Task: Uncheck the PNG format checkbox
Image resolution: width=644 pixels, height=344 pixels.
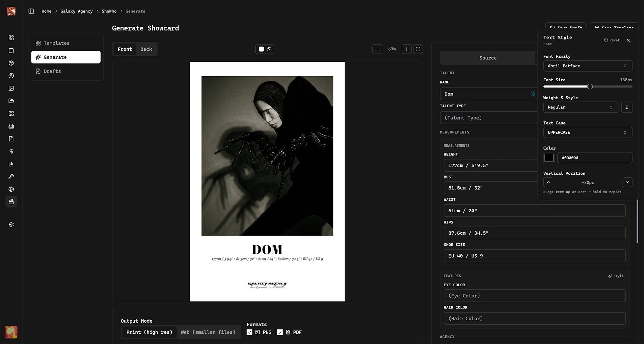Action: [x=249, y=332]
